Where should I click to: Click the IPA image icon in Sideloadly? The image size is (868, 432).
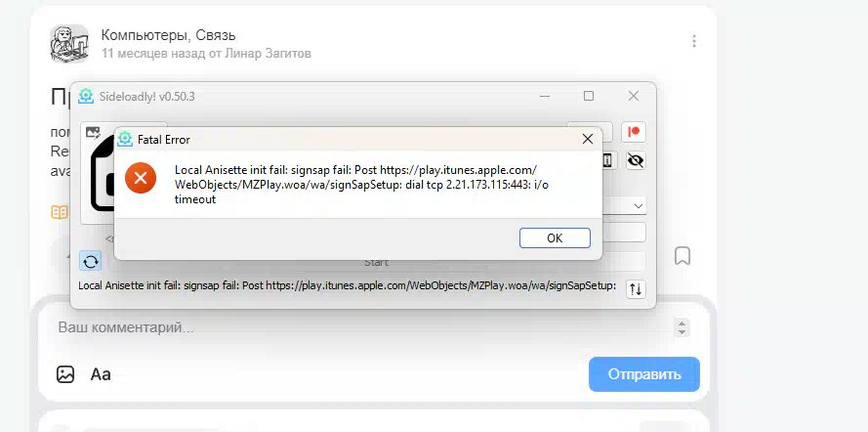point(93,132)
